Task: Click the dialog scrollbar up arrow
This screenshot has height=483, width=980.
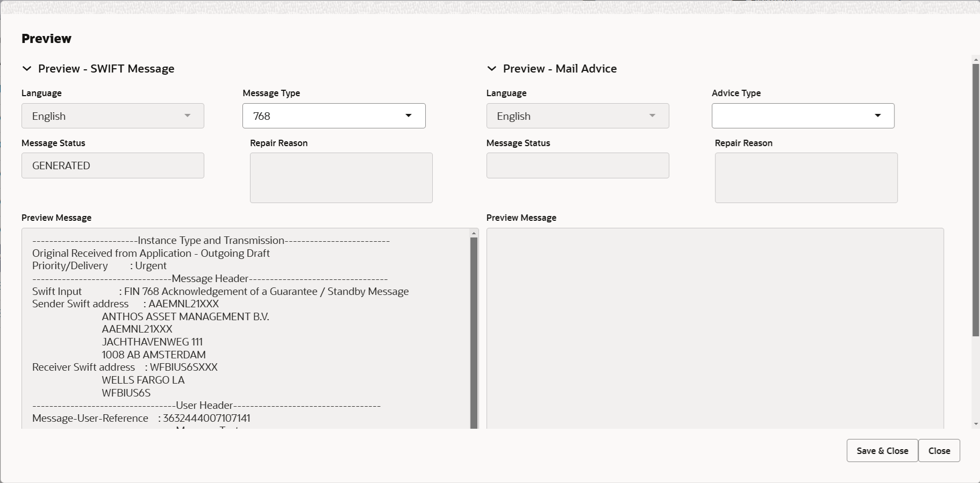Action: point(976,59)
